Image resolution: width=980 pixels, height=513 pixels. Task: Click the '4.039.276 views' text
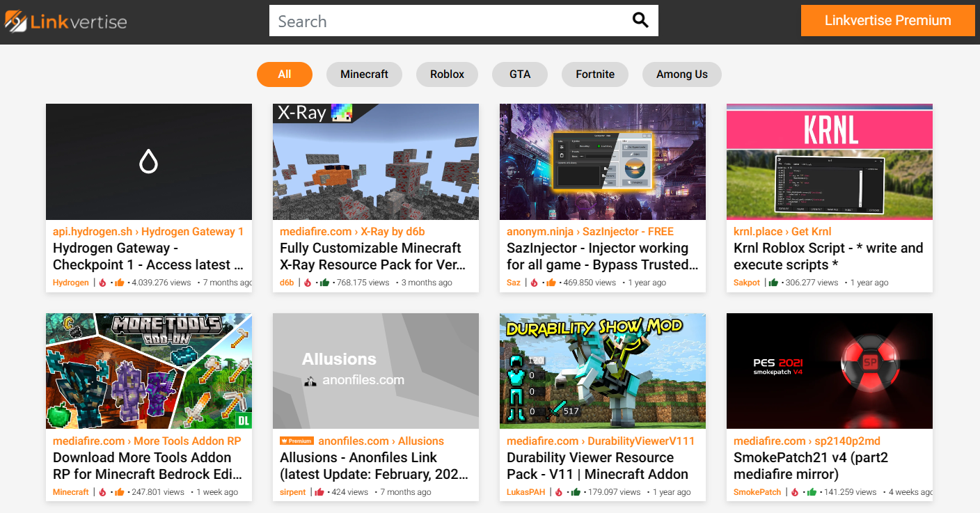click(x=161, y=283)
